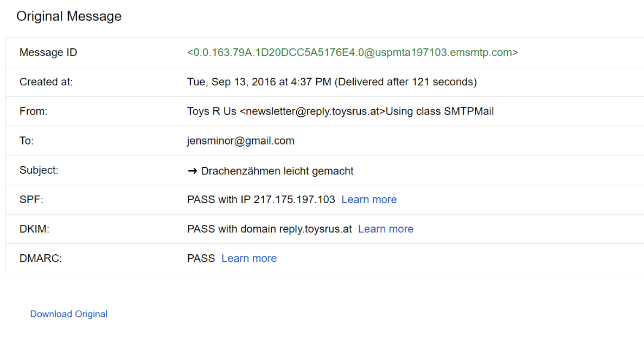Click the Original Message heading
The image size is (644, 345).
tap(69, 16)
